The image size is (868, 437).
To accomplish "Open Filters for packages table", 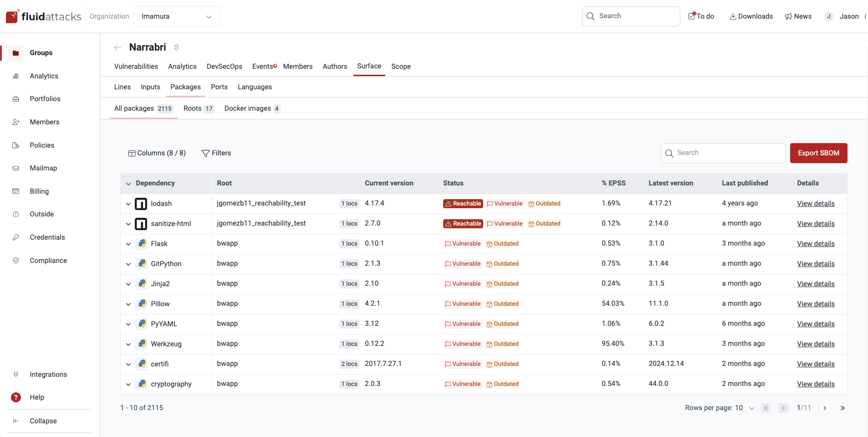I will coord(216,153).
